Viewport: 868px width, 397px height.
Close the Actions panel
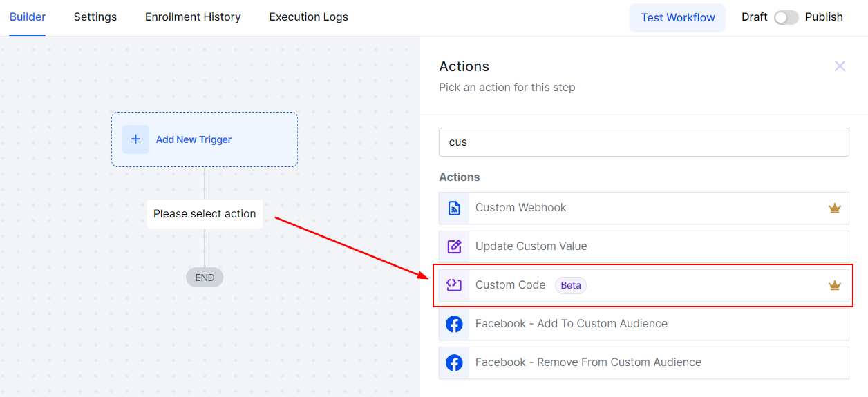coord(840,66)
